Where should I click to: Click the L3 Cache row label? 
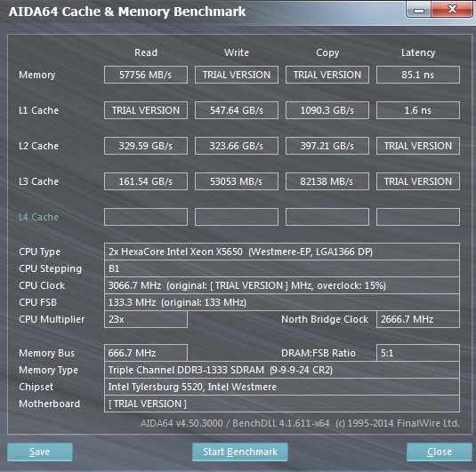38,181
